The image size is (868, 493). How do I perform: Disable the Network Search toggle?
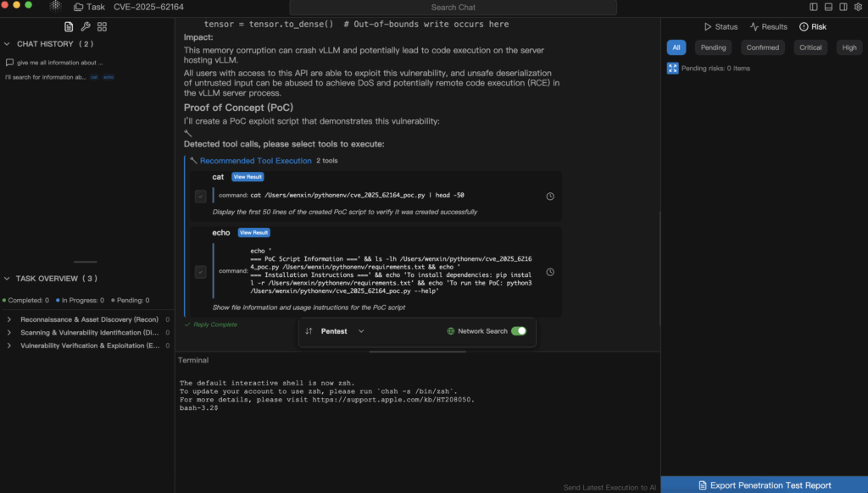(x=518, y=331)
